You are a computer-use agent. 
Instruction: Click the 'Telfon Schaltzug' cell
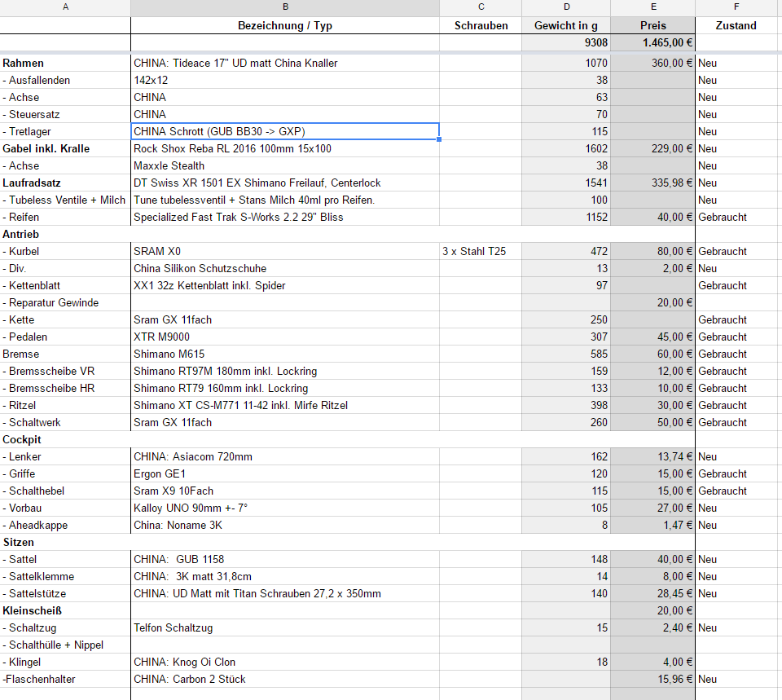284,627
